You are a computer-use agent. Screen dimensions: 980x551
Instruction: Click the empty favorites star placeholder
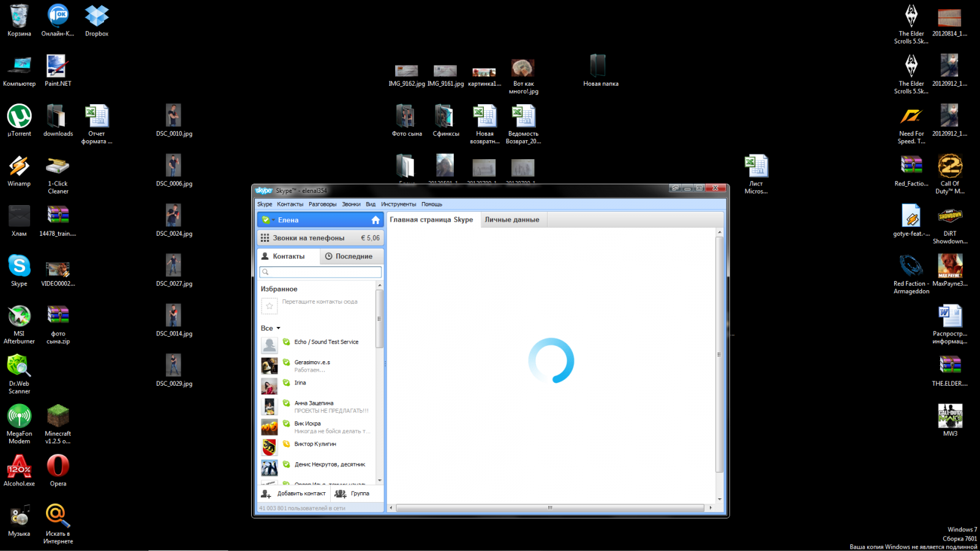[269, 305]
